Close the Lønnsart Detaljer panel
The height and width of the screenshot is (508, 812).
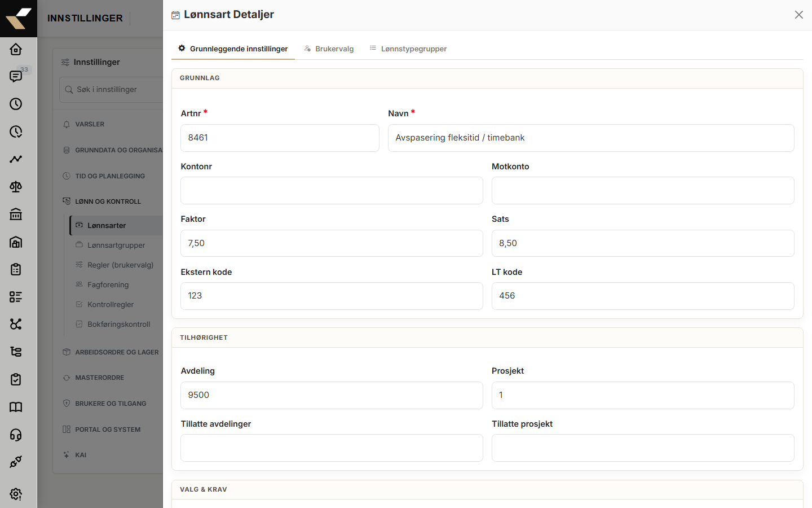click(799, 15)
